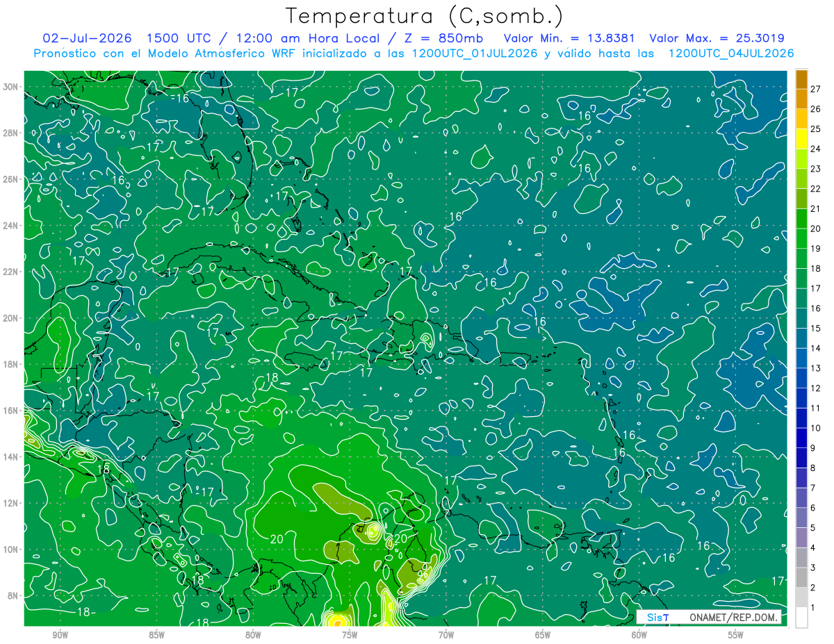Click the longitude axis label 70W

click(446, 635)
